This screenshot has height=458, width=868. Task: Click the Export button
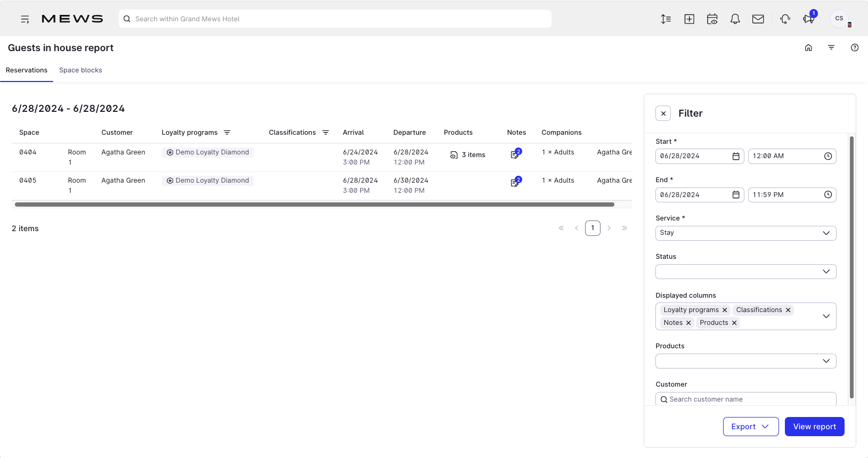[750, 427]
